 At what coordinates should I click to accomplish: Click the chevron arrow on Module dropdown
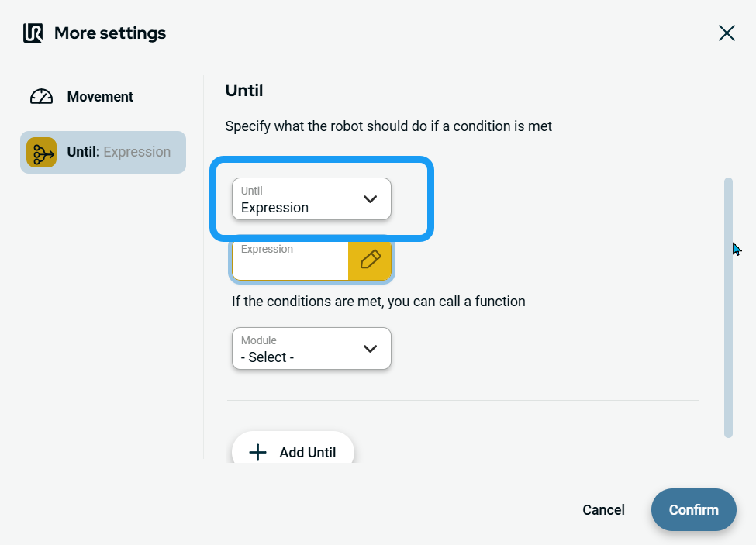[x=370, y=349]
